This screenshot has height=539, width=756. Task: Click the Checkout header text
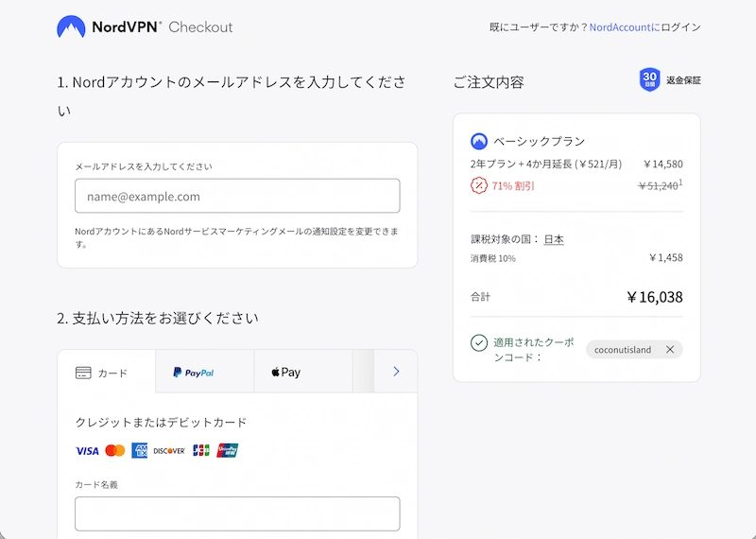point(200,27)
